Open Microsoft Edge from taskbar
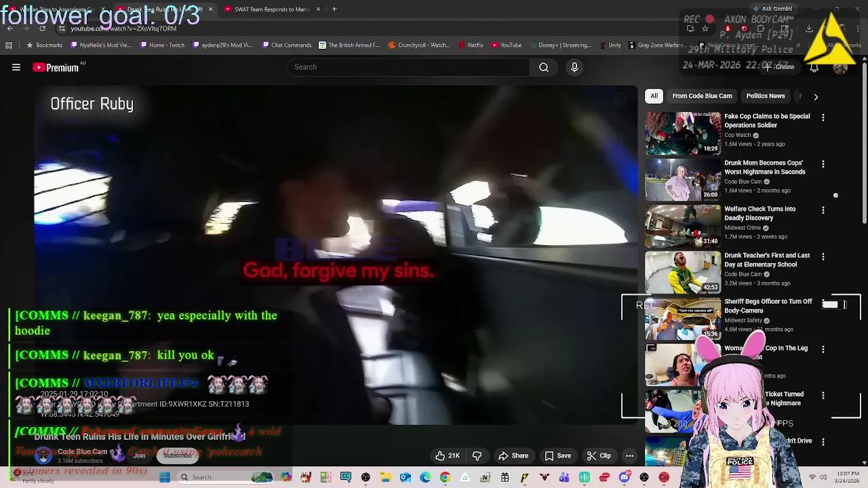The image size is (868, 488). point(425,477)
